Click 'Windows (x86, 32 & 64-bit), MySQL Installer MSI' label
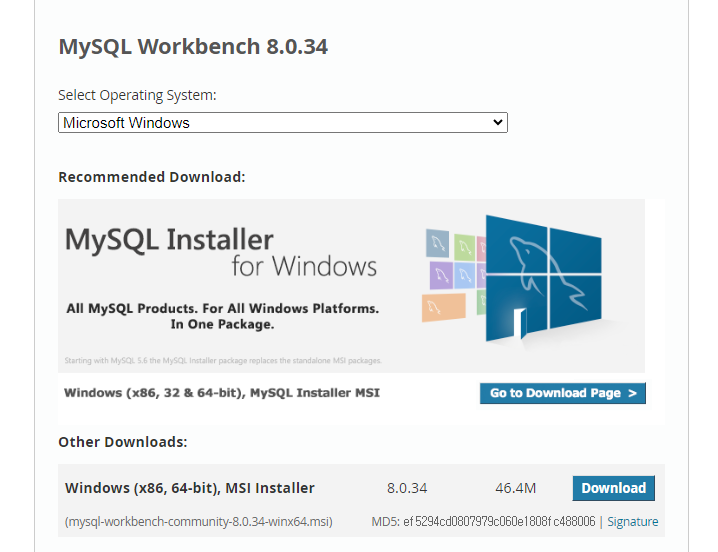718x552 pixels. pyautogui.click(x=222, y=393)
